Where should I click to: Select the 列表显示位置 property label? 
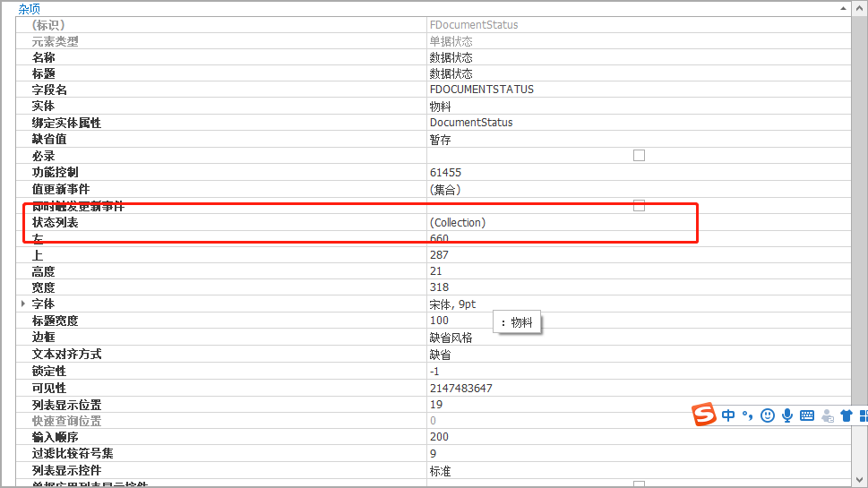[x=66, y=405]
